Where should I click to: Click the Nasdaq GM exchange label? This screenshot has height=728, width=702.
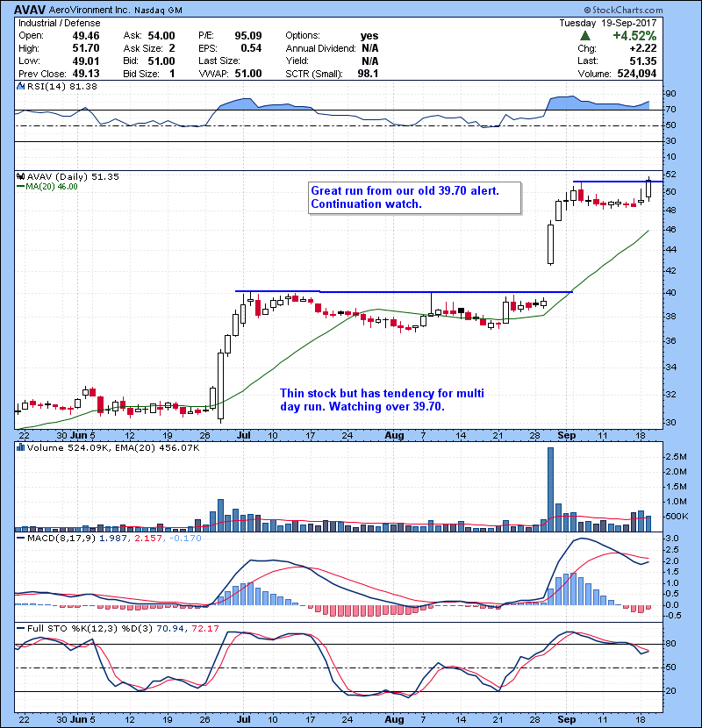pyautogui.click(x=159, y=11)
